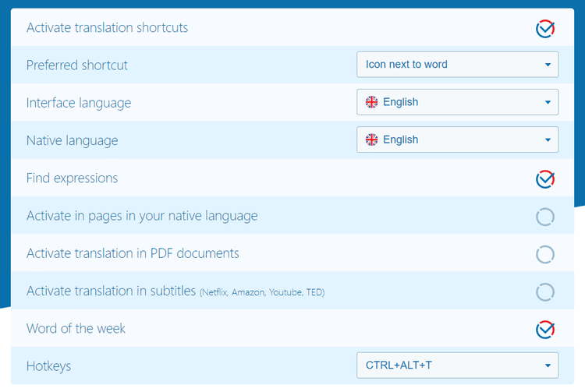Open the Interface language dropdown
Viewport: 585px width, 392px height.
pyautogui.click(x=457, y=102)
